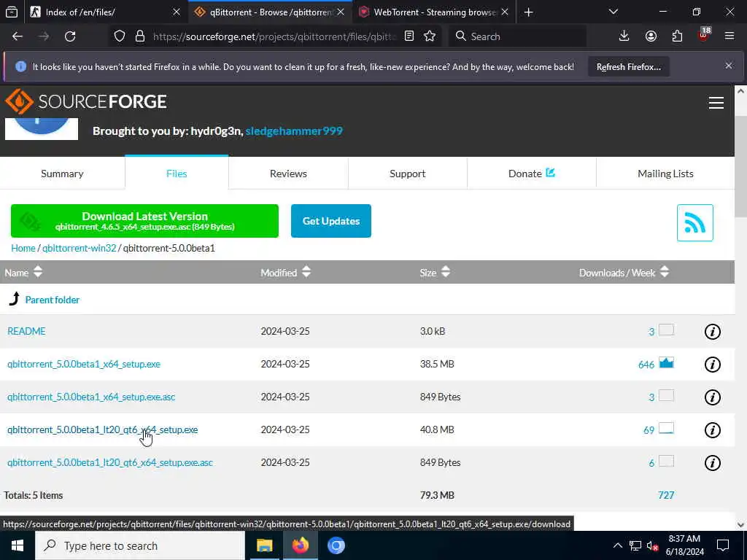Open Windows Start menu
The height and width of the screenshot is (560, 747).
pyautogui.click(x=18, y=545)
